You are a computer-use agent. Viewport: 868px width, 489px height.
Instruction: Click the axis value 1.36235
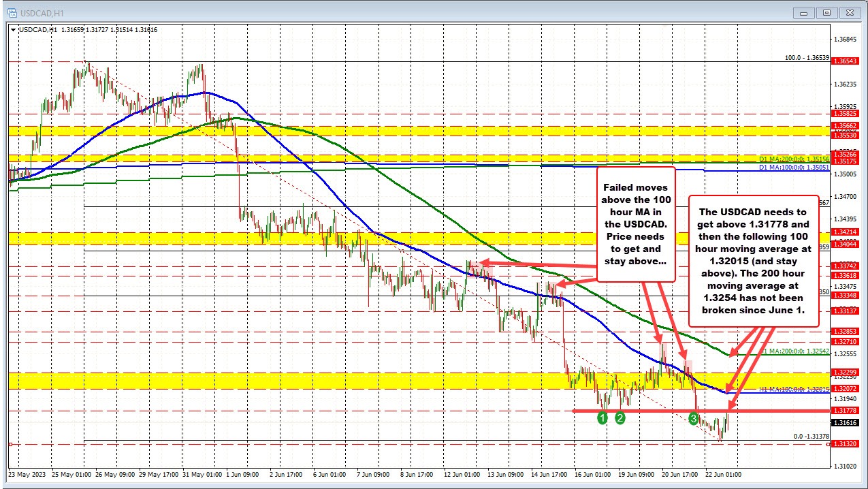pos(843,84)
